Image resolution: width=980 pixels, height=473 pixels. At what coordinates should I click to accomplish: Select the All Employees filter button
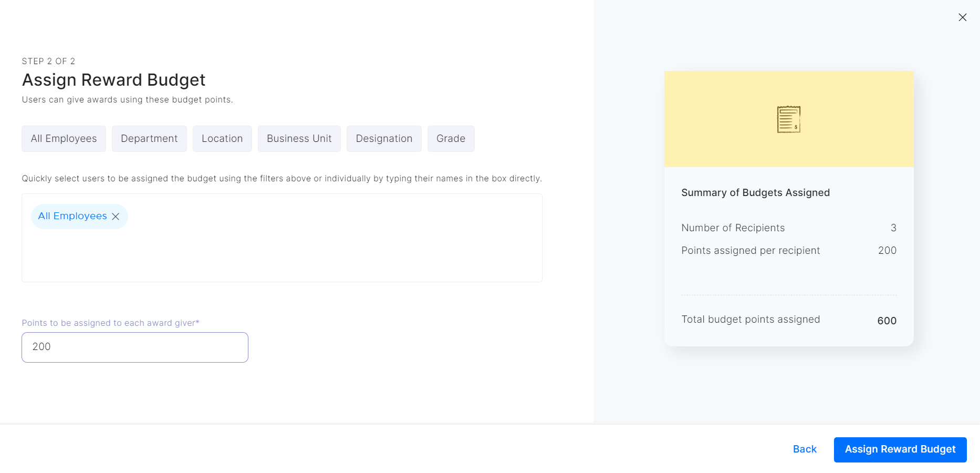click(x=64, y=139)
